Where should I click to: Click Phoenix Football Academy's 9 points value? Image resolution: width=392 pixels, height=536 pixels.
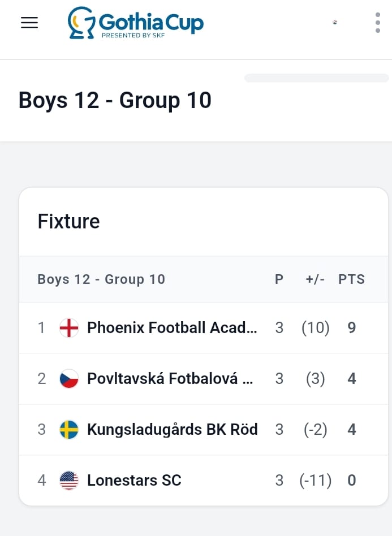(352, 328)
